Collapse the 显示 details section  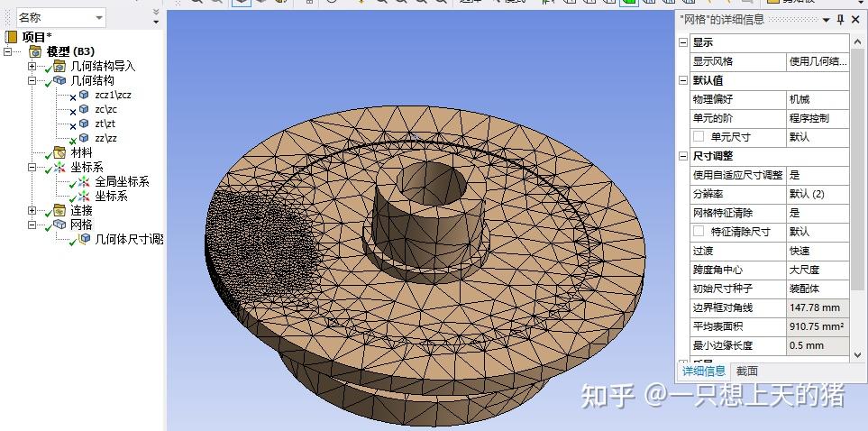coord(683,42)
